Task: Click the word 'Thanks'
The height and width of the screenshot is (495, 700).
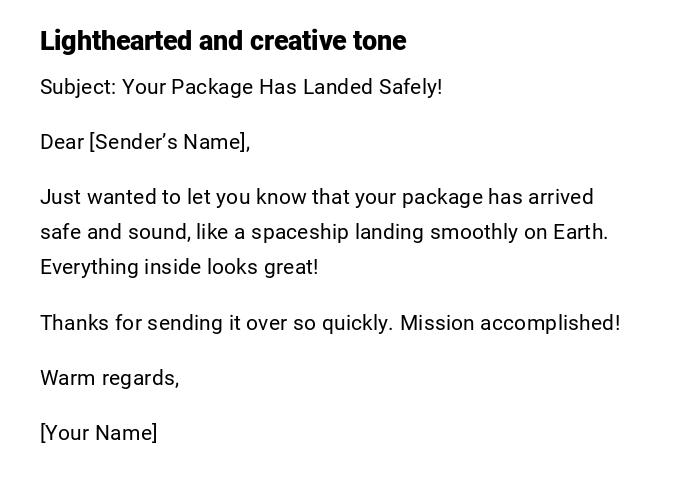Action: [71, 323]
